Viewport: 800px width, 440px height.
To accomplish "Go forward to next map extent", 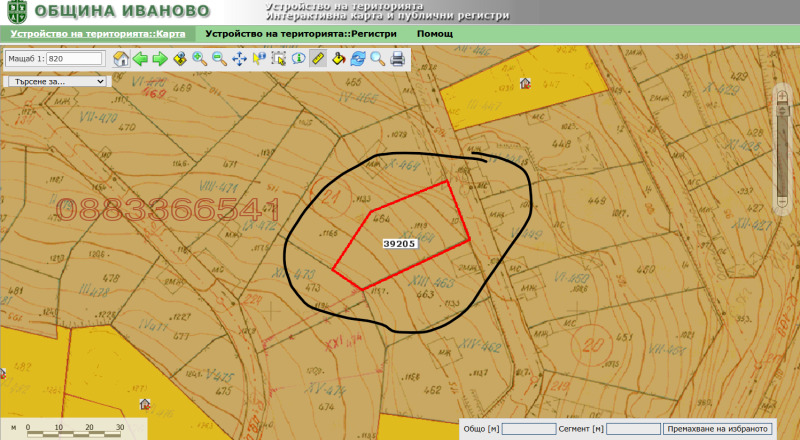I will click(160, 59).
